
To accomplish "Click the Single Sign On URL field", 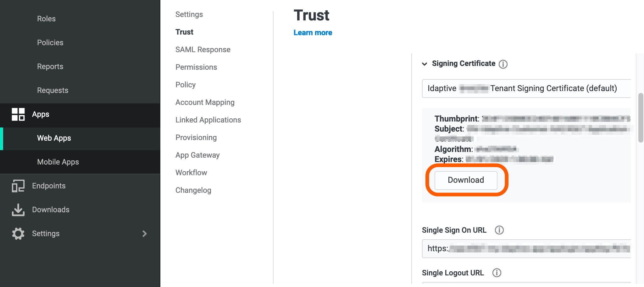I will (x=527, y=248).
